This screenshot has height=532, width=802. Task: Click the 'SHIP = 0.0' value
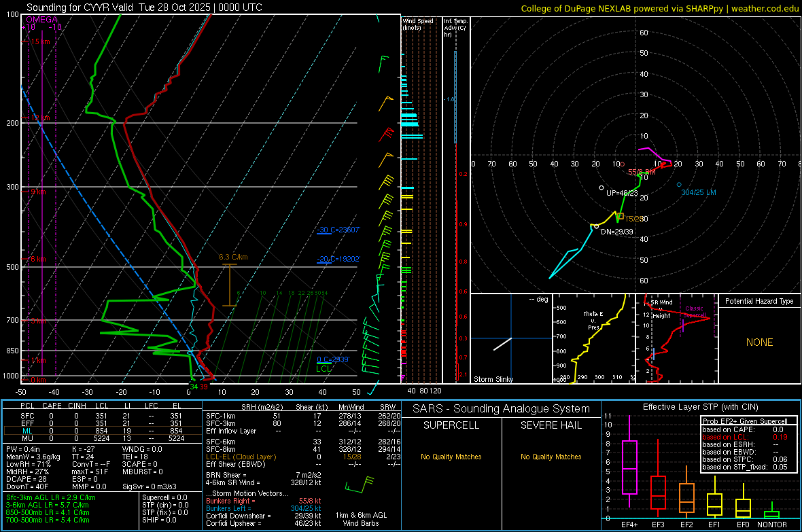coord(159,520)
